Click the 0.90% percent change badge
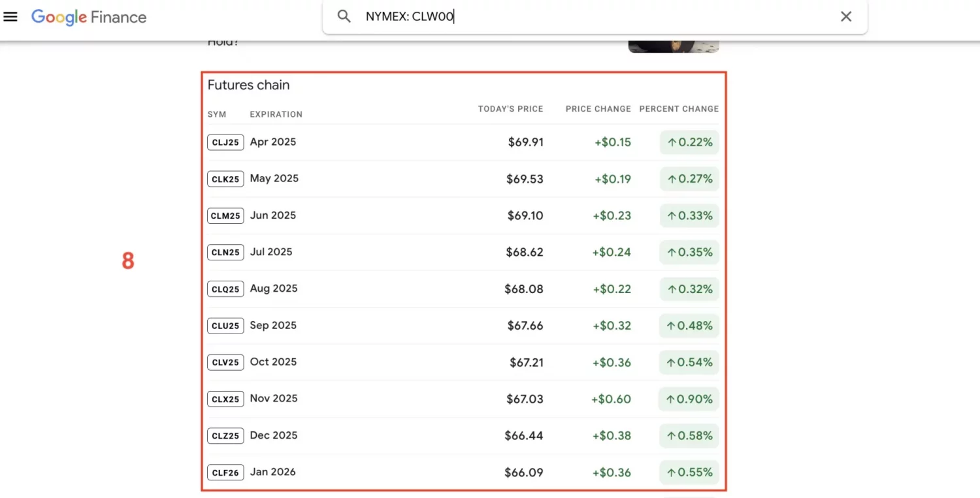This screenshot has width=980, height=498. click(x=689, y=399)
